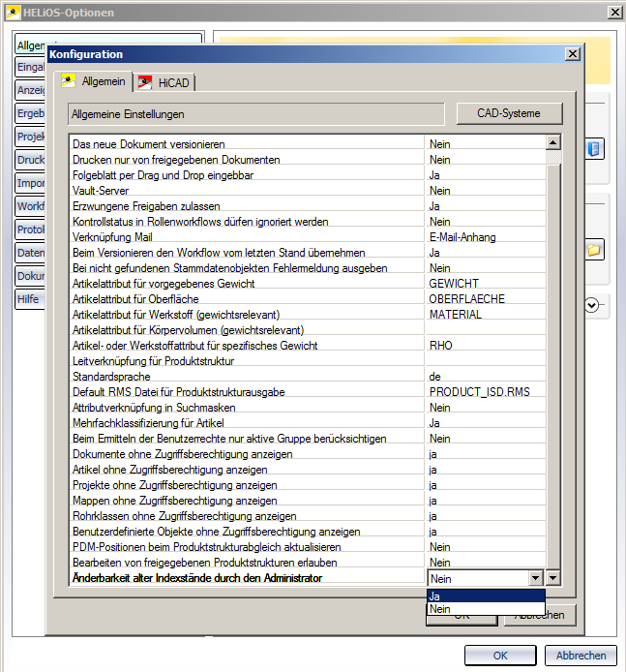This screenshot has height=672, width=626.
Task: Click empty value for Artikelattribut für Körpervolumen
Action: tap(486, 330)
